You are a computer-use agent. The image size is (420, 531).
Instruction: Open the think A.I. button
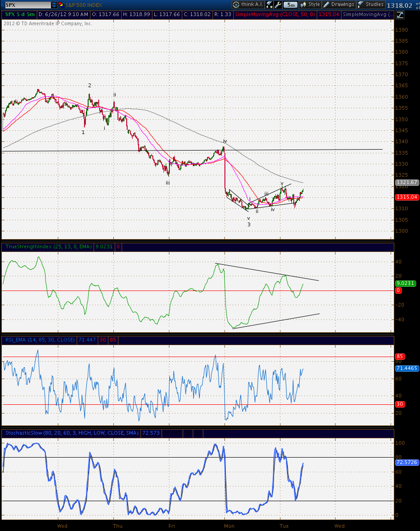(x=248, y=5)
